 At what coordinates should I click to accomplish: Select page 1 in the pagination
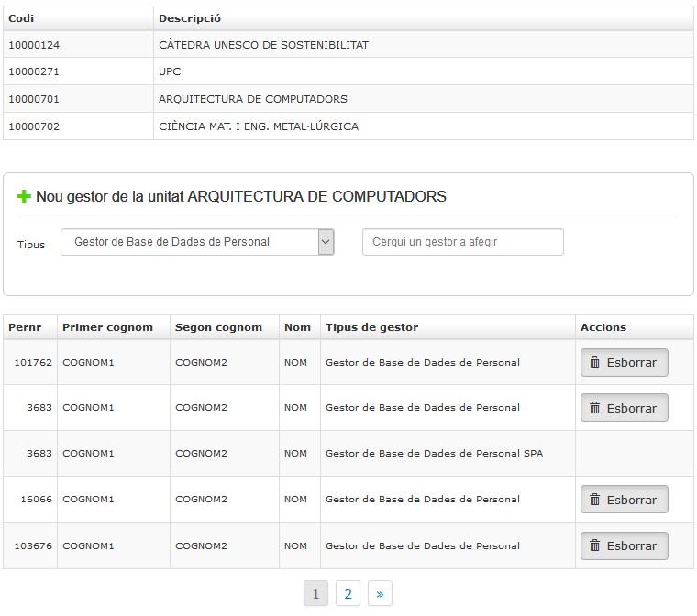tap(315, 594)
